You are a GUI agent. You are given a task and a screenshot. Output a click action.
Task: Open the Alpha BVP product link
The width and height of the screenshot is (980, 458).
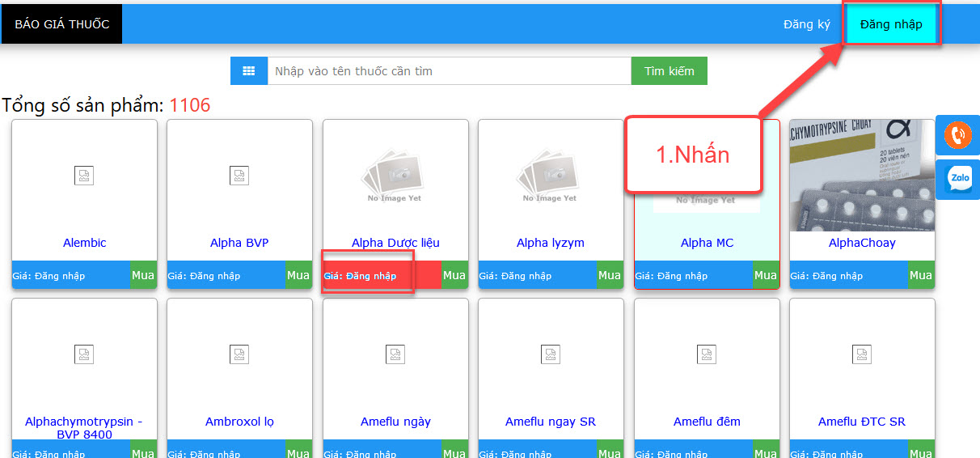coord(239,243)
